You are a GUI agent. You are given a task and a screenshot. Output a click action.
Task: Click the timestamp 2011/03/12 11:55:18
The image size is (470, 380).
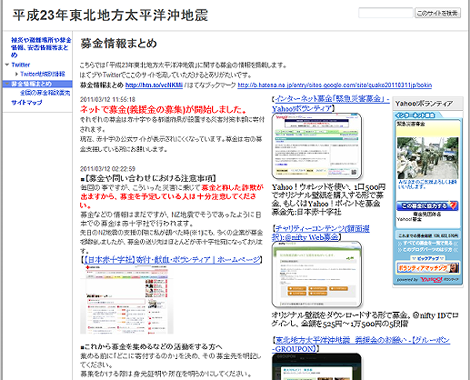click(108, 99)
